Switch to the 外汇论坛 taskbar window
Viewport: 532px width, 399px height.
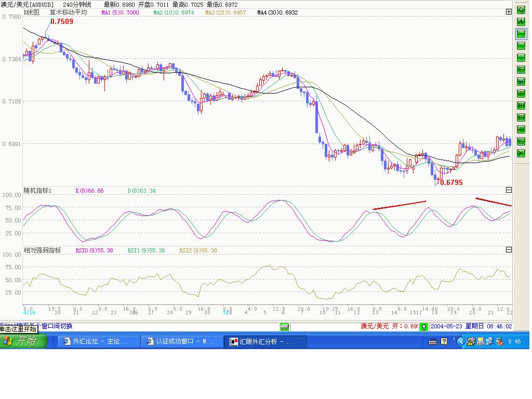99,342
